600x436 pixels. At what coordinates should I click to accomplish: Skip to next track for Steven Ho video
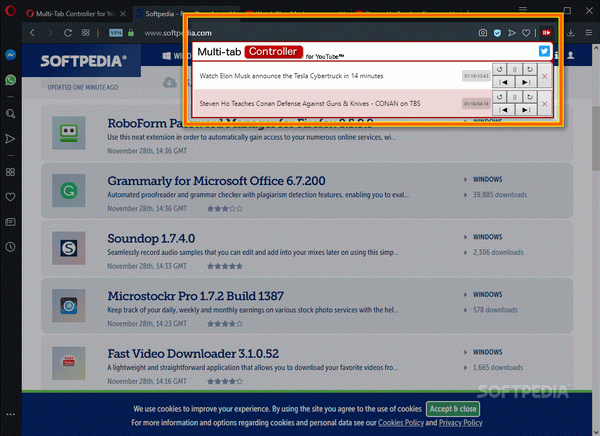[x=526, y=110]
